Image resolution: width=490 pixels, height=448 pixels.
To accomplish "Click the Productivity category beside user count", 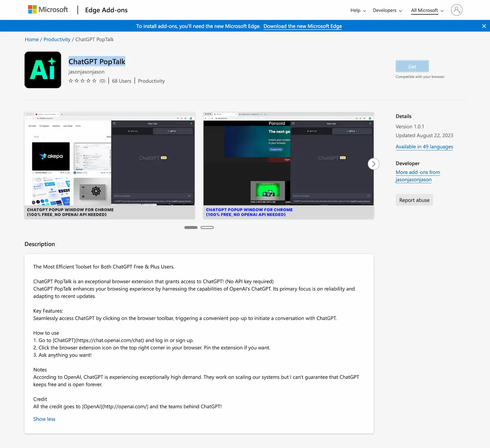I will pyautogui.click(x=151, y=81).
